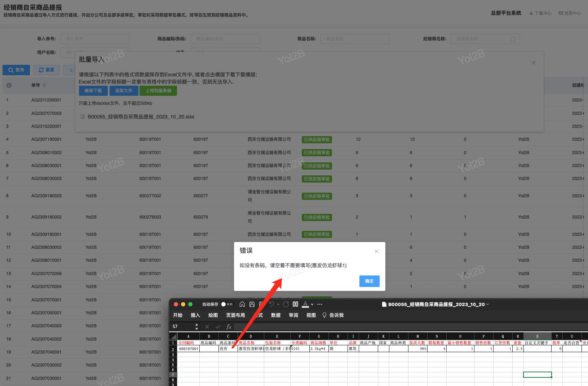588x386 pixels.
Task: Close the 错误 error dialog with X
Action: [376, 251]
